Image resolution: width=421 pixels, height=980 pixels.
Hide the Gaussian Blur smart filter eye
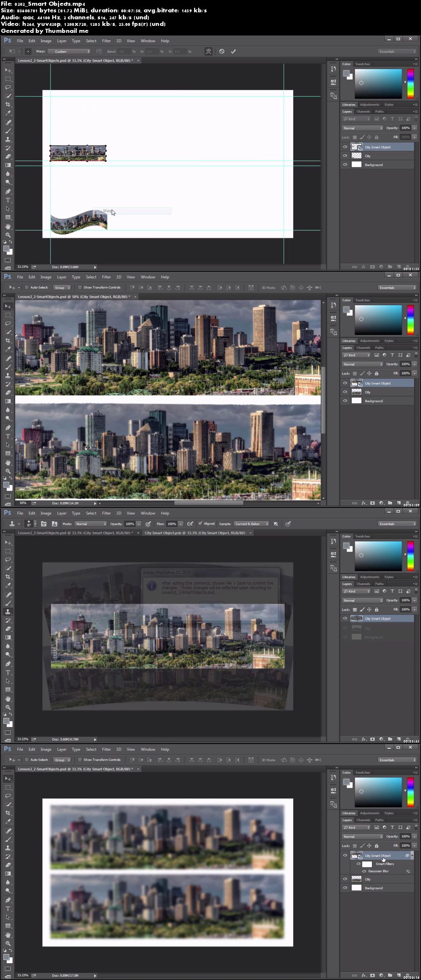click(x=364, y=871)
